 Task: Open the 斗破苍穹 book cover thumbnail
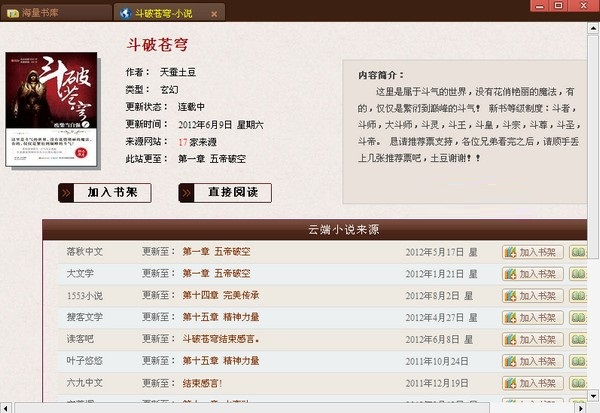pos(51,109)
